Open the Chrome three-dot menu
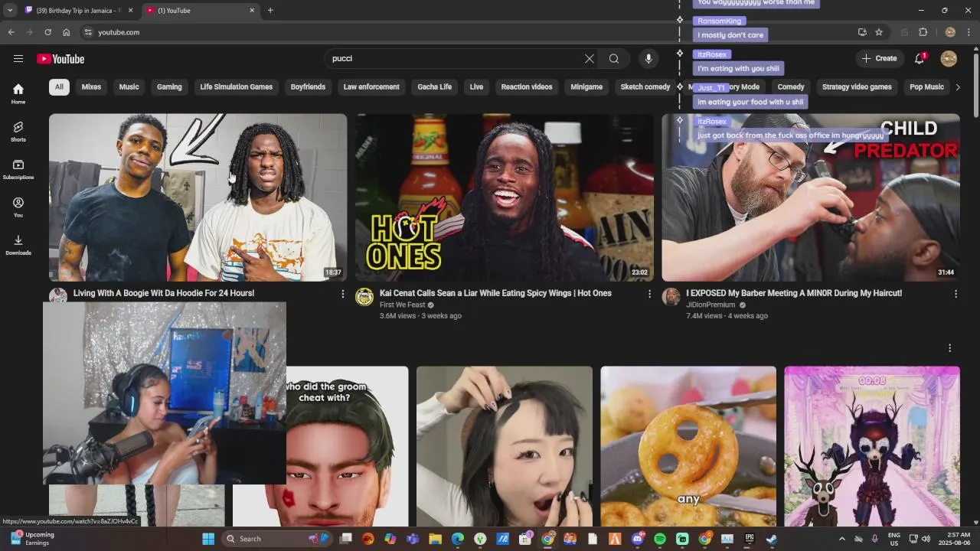The image size is (980, 551). click(x=969, y=32)
